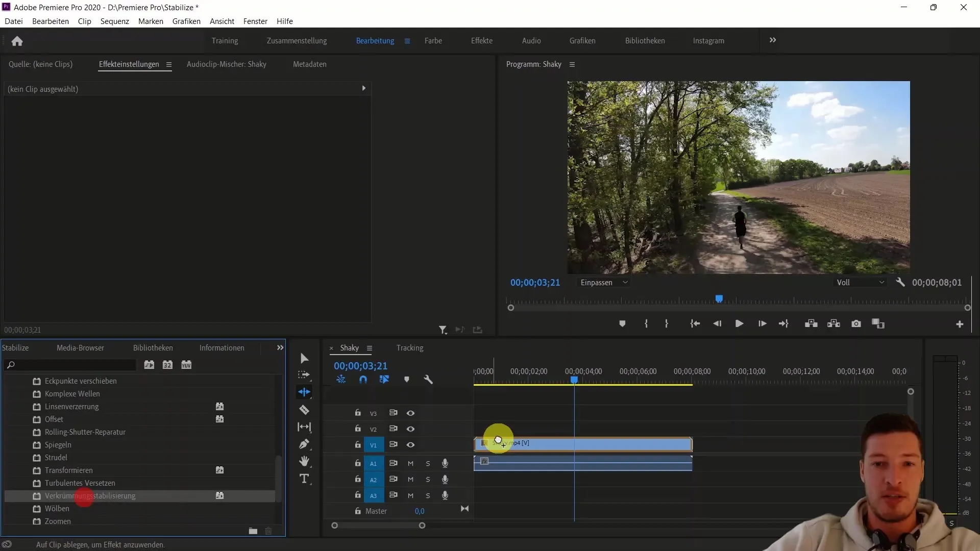This screenshot has width=980, height=551.
Task: Open the Datei menu
Action: pos(14,21)
